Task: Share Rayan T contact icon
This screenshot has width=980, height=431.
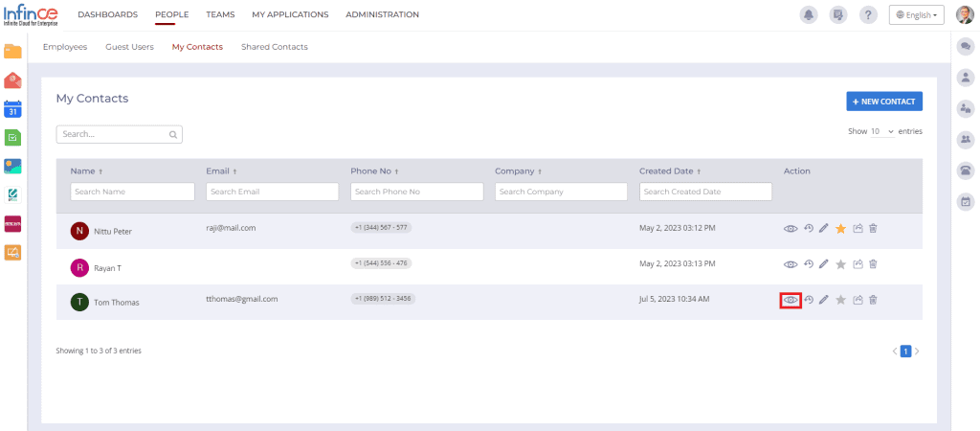Action: 858,264
